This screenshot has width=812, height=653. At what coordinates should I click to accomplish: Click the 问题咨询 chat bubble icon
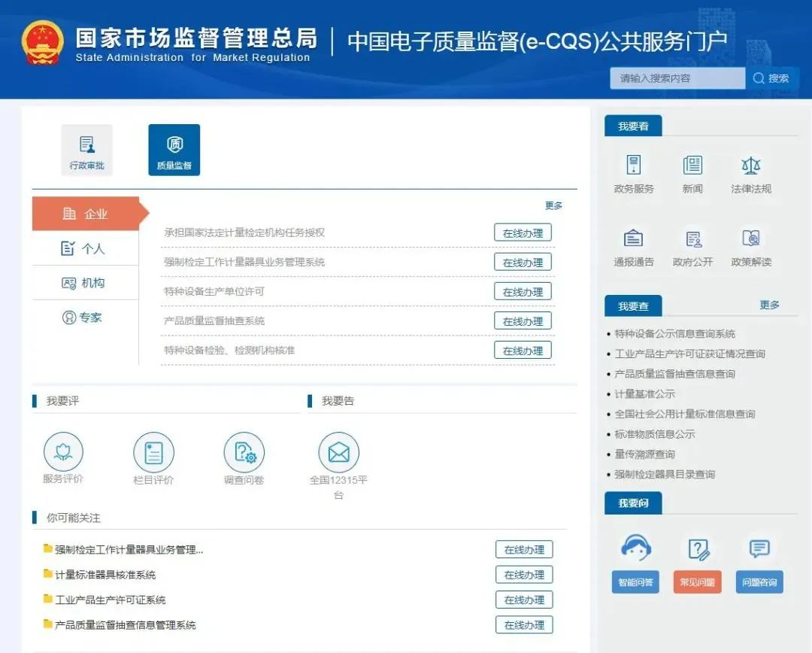coord(759,548)
